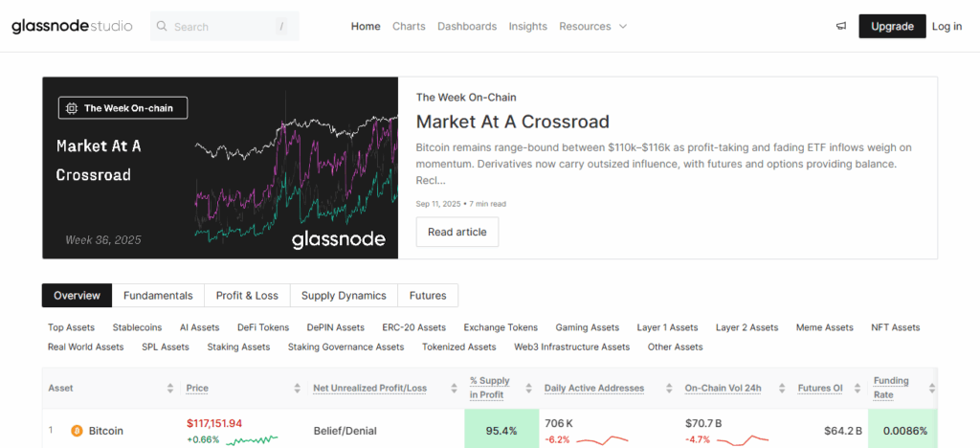Filter by Tokenized Assets
980x448 pixels.
point(458,347)
